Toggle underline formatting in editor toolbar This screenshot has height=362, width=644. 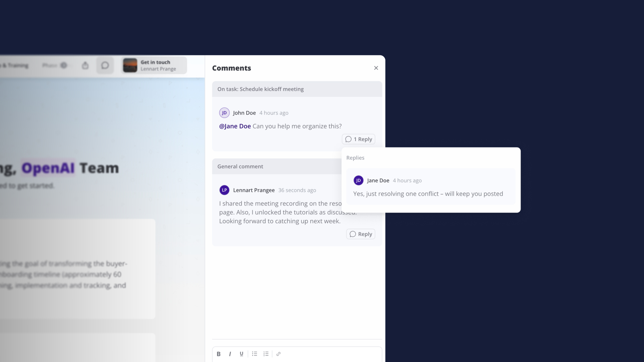[x=241, y=354]
